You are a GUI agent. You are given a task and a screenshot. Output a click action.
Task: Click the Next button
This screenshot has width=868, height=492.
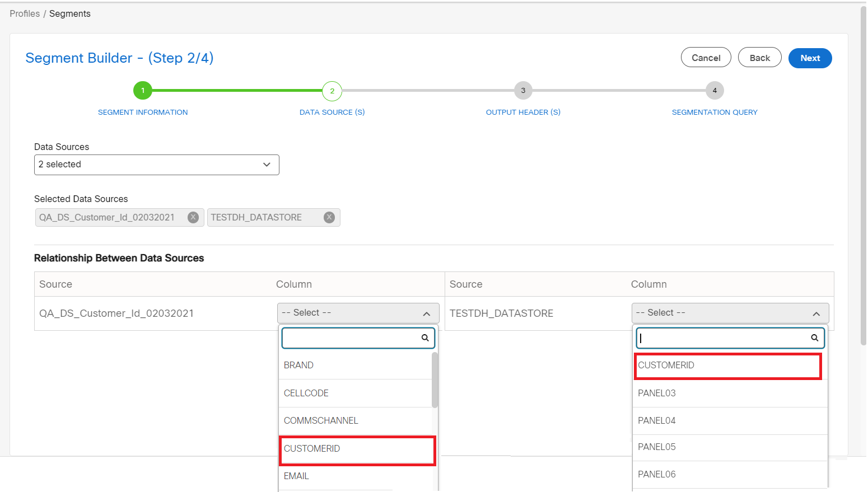click(x=810, y=58)
